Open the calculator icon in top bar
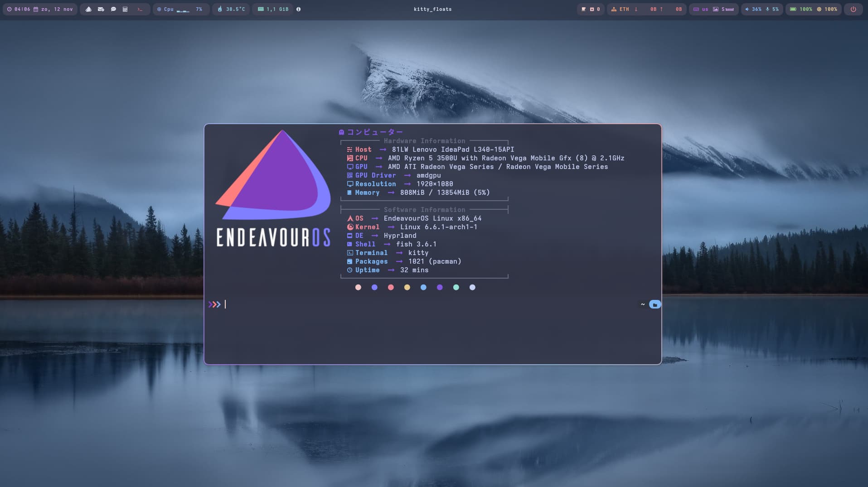The height and width of the screenshot is (487, 868). 125,9
